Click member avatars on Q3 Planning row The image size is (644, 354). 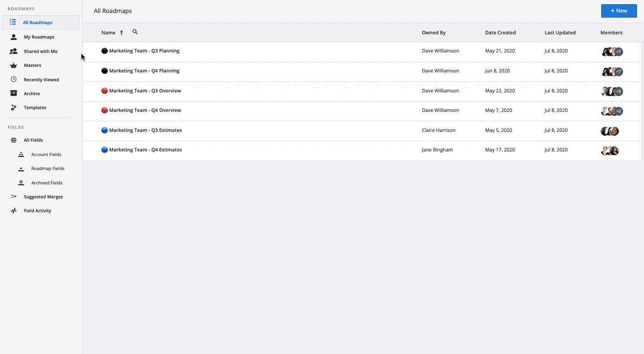click(x=612, y=52)
